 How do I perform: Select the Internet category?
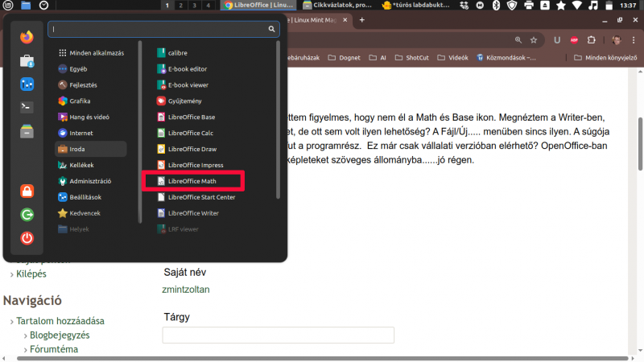tap(91, 133)
